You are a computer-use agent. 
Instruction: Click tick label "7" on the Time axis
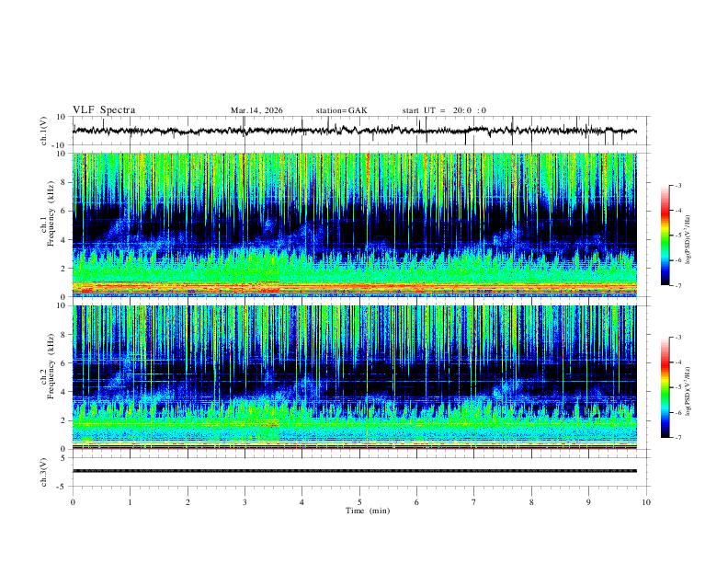pos(474,502)
